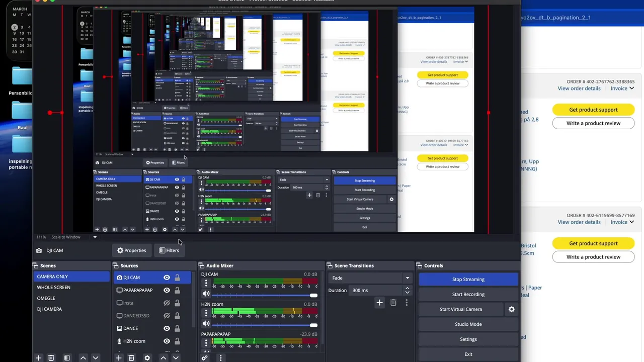The image size is (644, 362).
Task: Select CAMERA ONLY scene in main Scenes dock
Action: click(x=71, y=277)
